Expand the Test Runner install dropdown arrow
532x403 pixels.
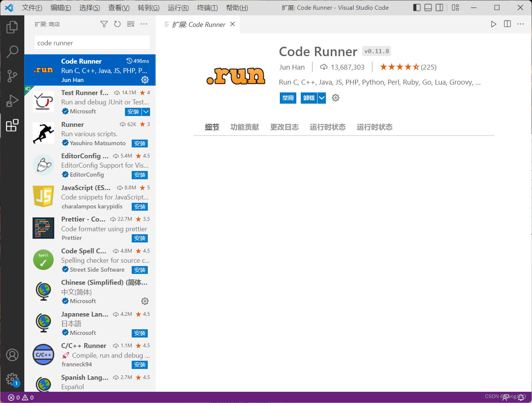coord(146,112)
